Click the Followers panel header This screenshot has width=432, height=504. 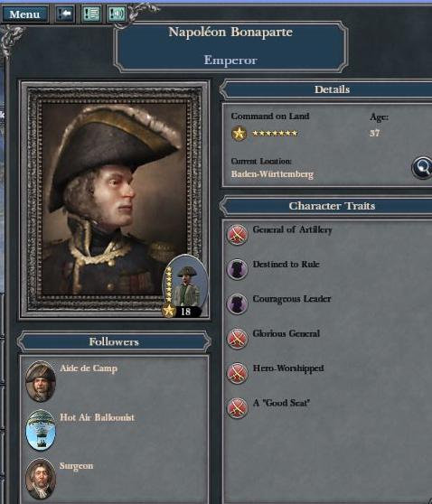click(114, 341)
